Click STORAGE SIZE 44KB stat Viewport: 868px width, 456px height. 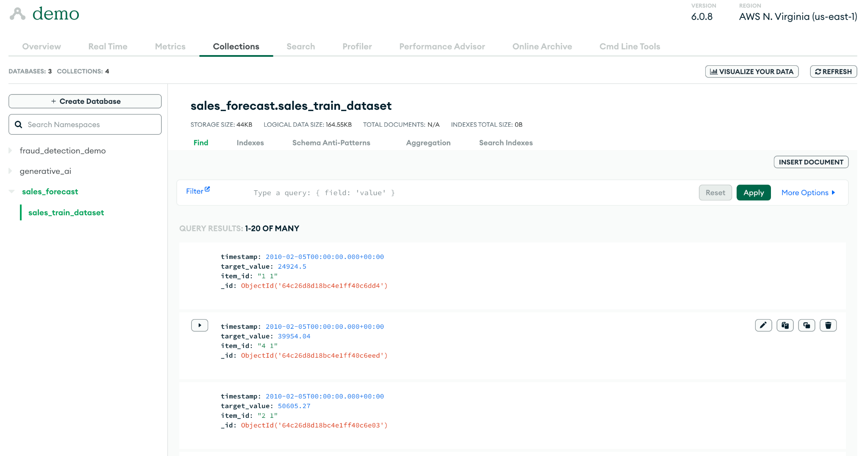(x=221, y=125)
